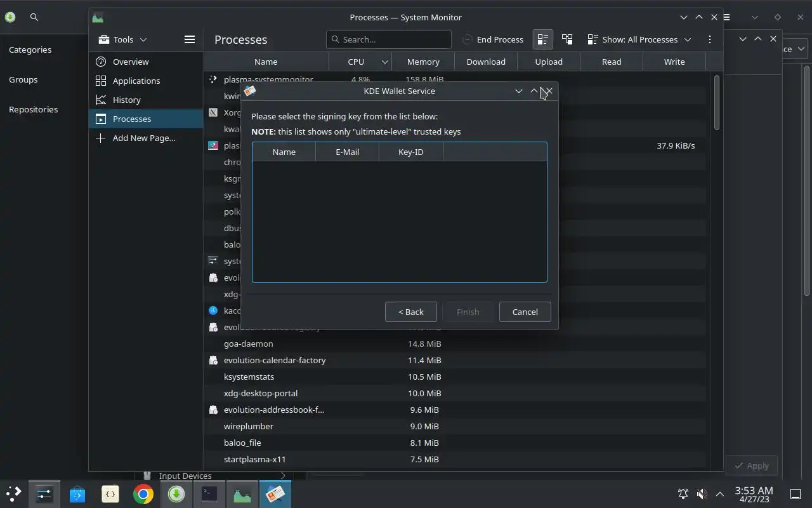Click the search magnifier in Discover window
The width and height of the screenshot is (812, 508).
pyautogui.click(x=34, y=17)
